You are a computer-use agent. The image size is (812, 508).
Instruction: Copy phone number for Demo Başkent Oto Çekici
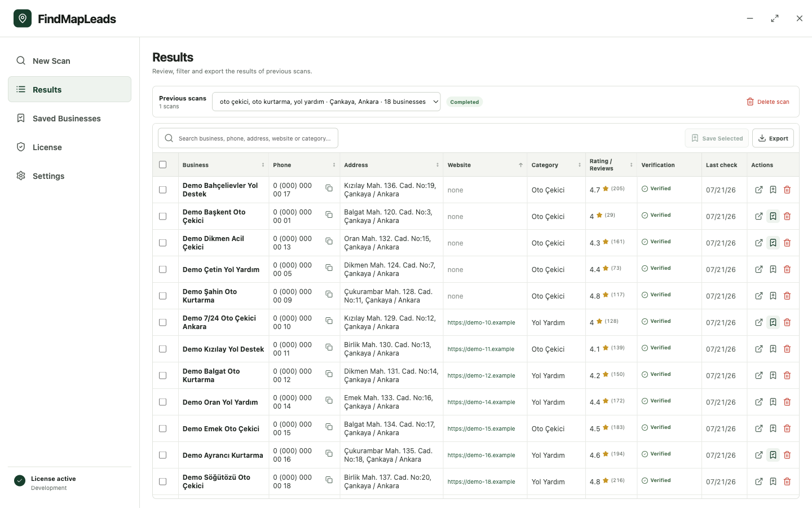click(x=329, y=214)
